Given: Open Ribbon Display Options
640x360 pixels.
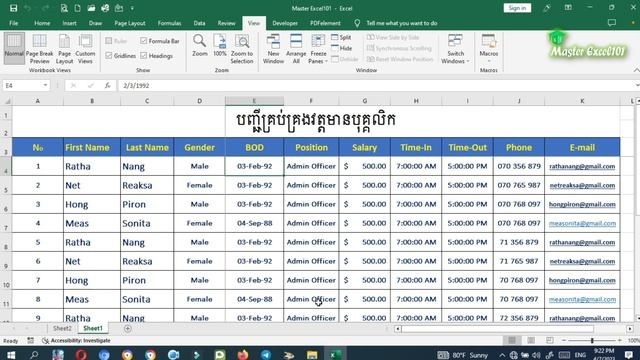Looking at the screenshot, I should pos(568,8).
